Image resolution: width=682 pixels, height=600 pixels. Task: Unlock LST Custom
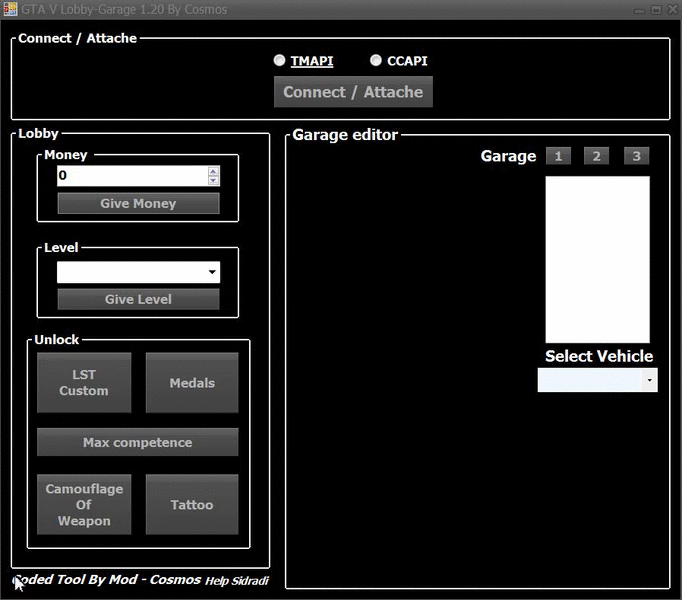pos(84,382)
